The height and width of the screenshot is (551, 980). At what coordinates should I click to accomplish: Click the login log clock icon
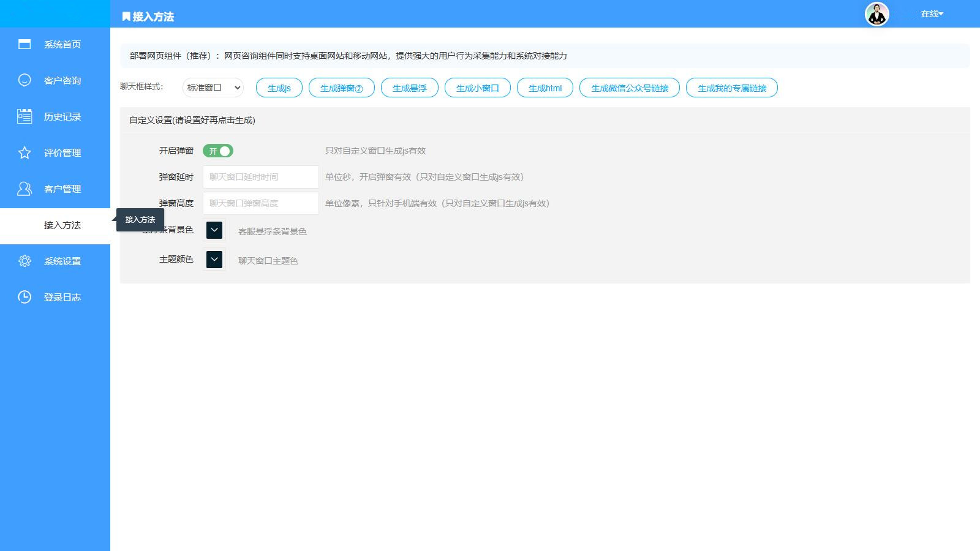coord(24,297)
